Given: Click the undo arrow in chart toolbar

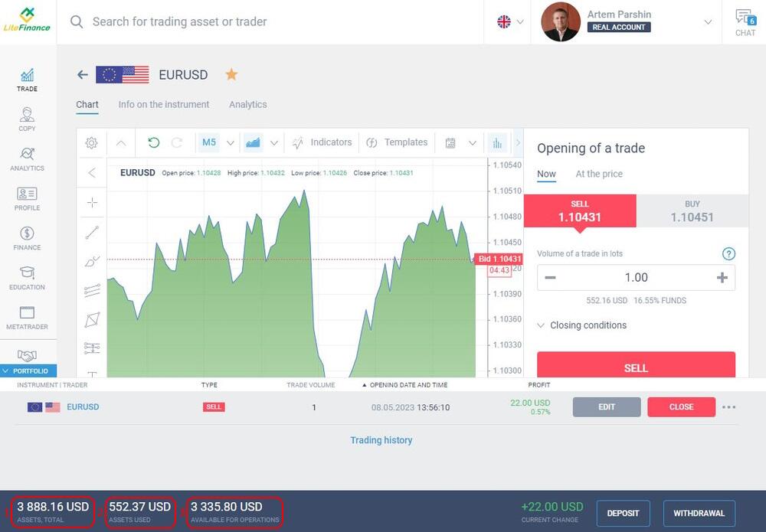Looking at the screenshot, I should 154,142.
